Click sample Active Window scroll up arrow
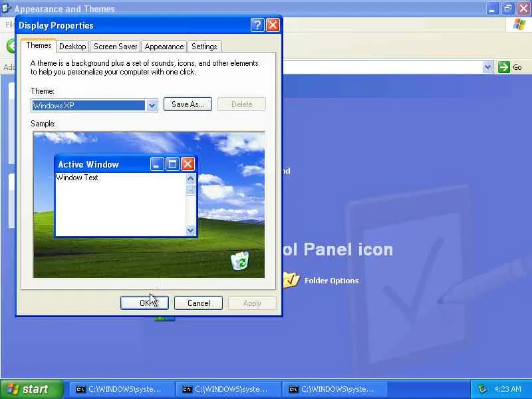This screenshot has width=532, height=399. click(190, 178)
